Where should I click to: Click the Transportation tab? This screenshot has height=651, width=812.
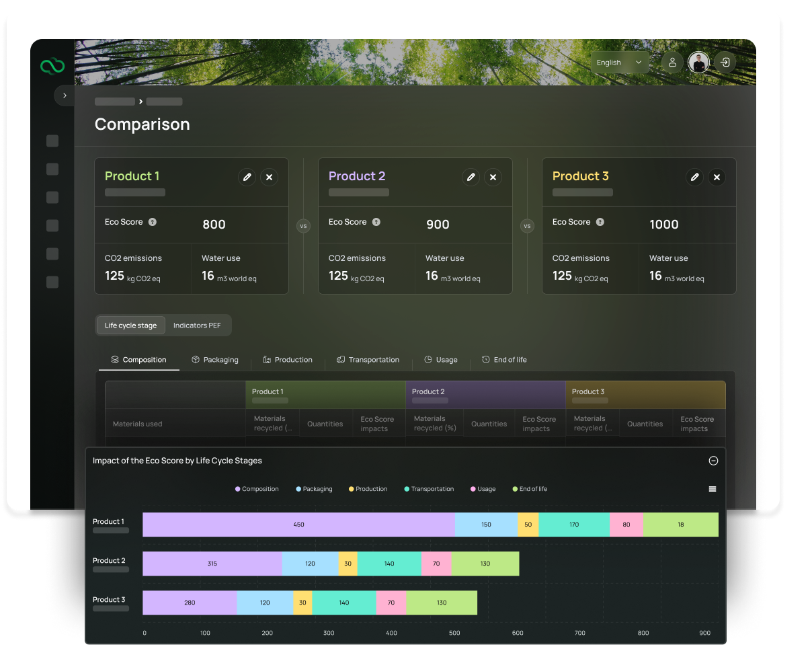click(368, 360)
